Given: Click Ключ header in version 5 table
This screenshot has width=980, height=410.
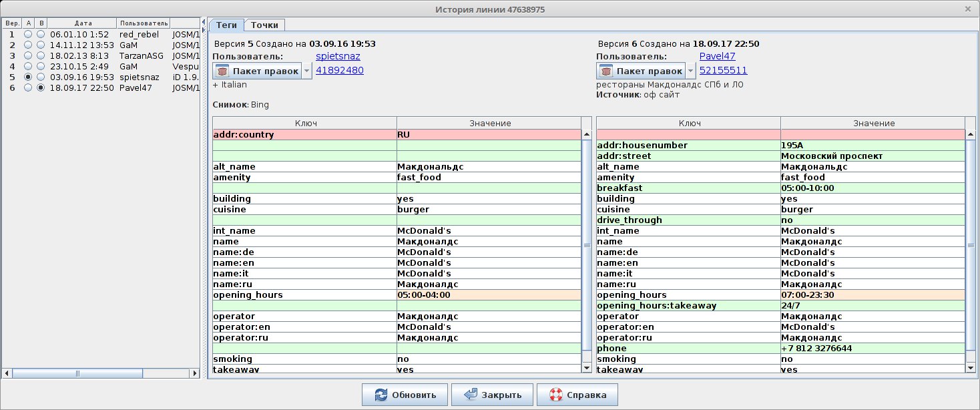Looking at the screenshot, I should pos(305,123).
